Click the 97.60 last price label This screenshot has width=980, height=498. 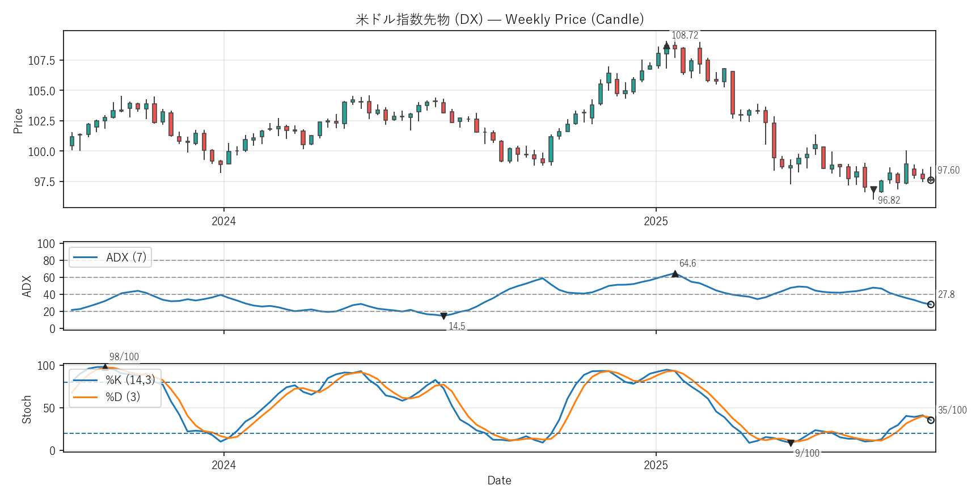tap(948, 170)
